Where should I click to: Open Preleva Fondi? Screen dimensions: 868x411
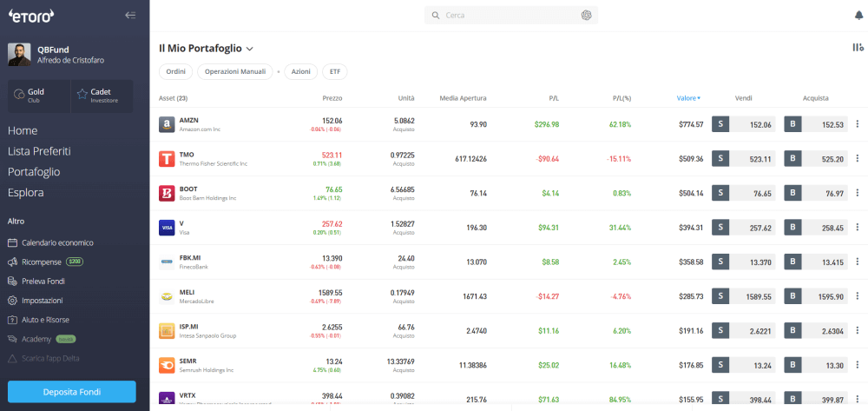click(x=36, y=282)
